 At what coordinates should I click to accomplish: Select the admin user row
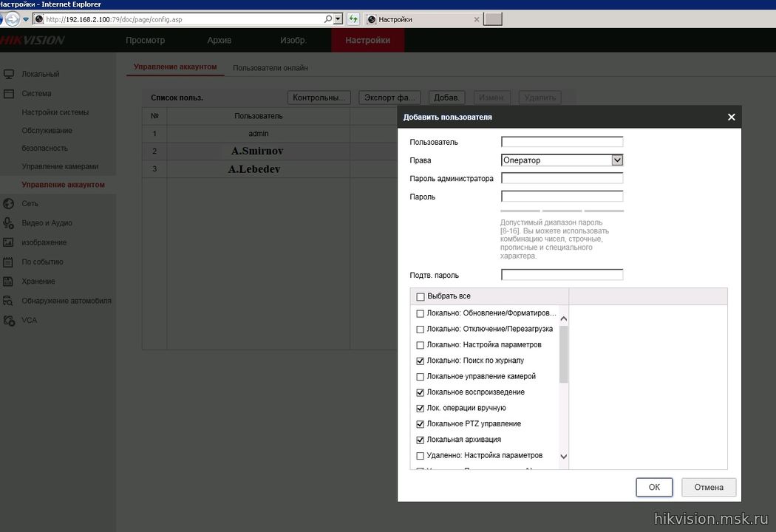[x=270, y=134]
